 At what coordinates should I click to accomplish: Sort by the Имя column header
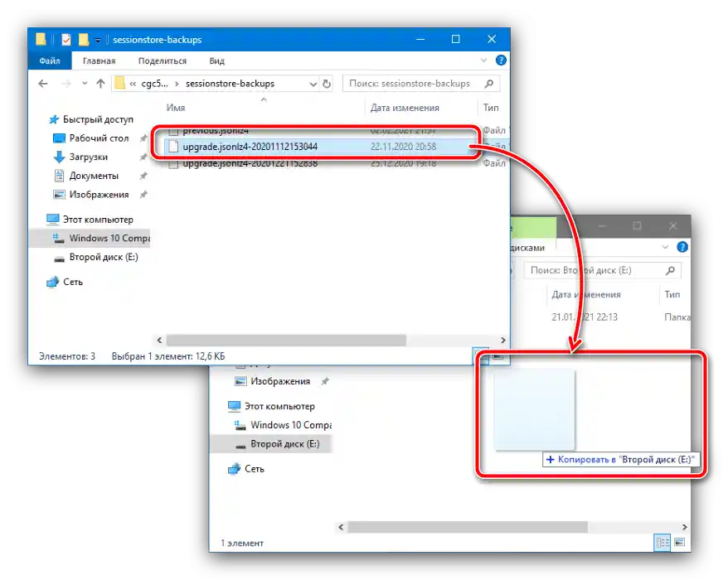coord(176,108)
